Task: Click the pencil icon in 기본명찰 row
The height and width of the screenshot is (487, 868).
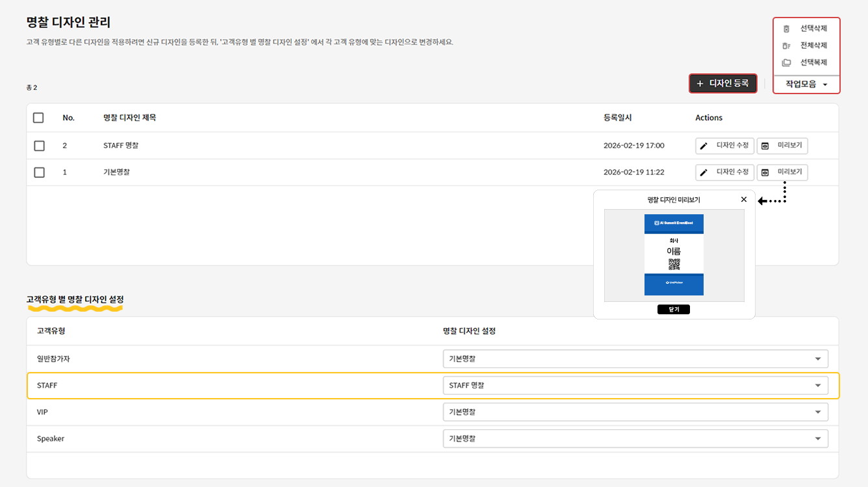Action: pos(704,173)
